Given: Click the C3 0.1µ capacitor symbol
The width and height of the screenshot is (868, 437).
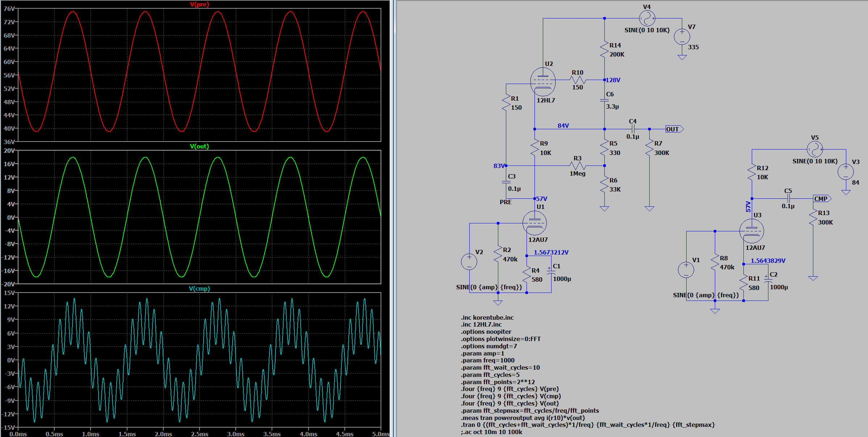Looking at the screenshot, I should 506,182.
